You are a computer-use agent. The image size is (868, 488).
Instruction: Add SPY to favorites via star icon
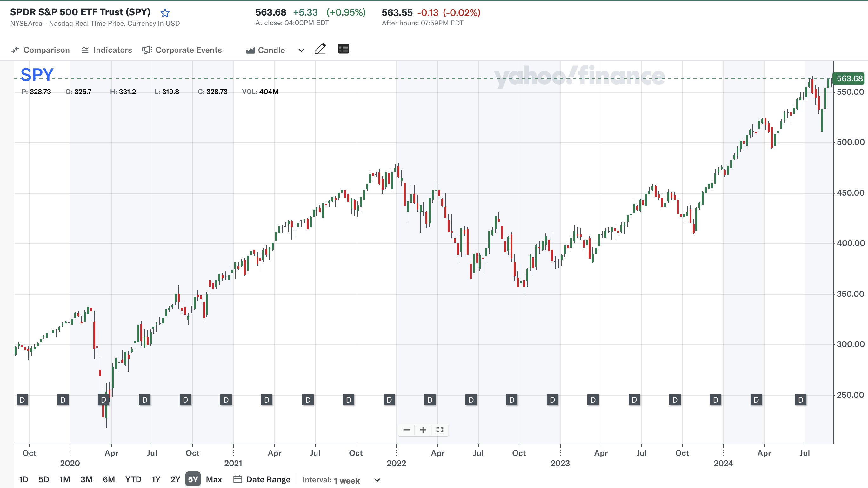pos(165,12)
